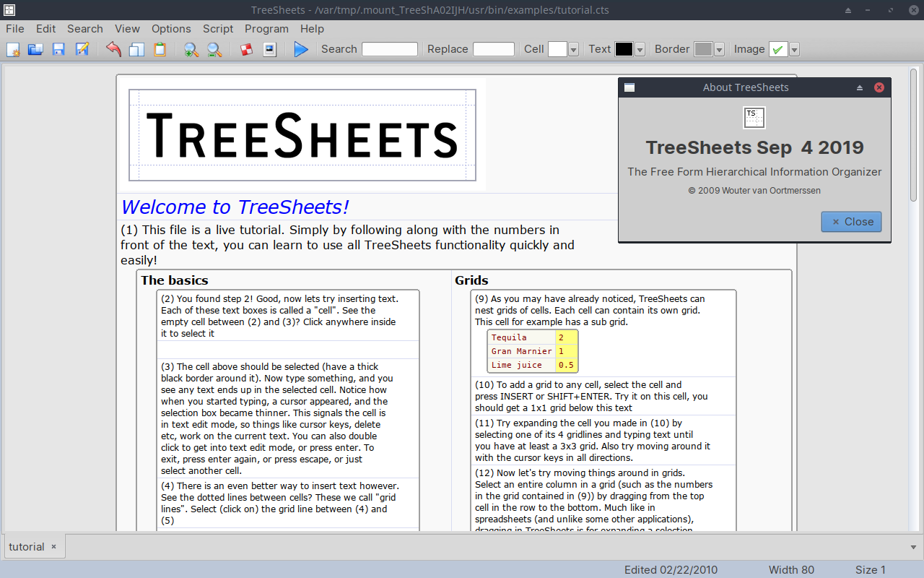Click the Open file folder icon
The height and width of the screenshot is (578, 924).
[35, 49]
